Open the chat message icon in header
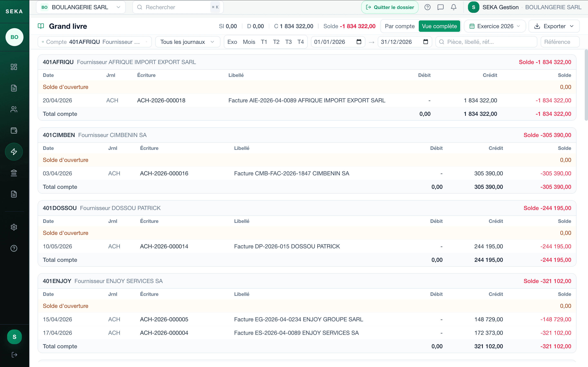 (x=440, y=7)
